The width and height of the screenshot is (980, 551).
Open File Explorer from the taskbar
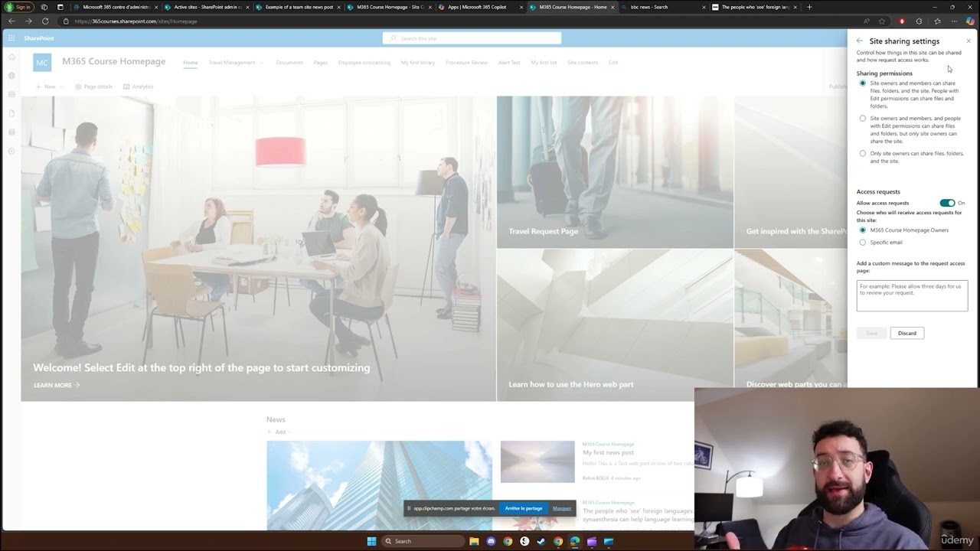[474, 541]
